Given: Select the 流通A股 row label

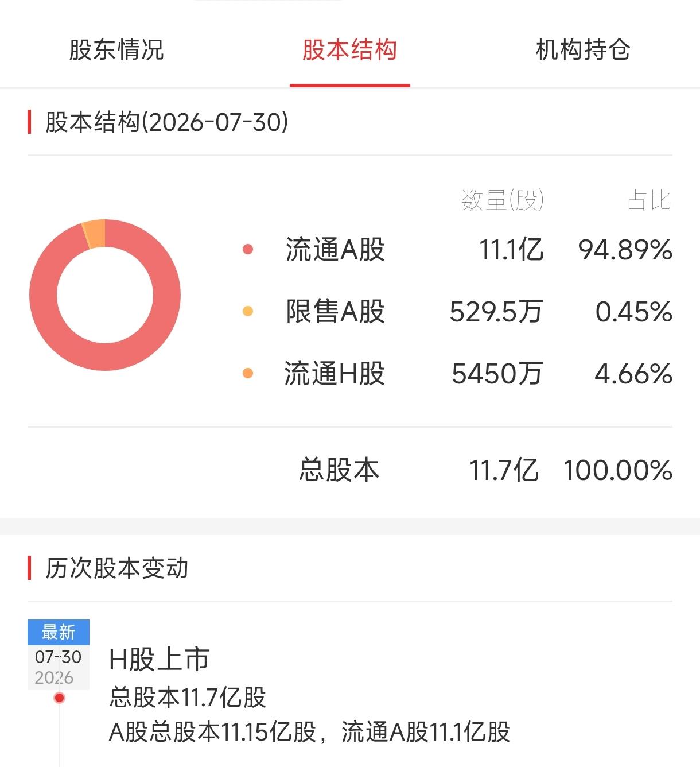Looking at the screenshot, I should (x=335, y=250).
